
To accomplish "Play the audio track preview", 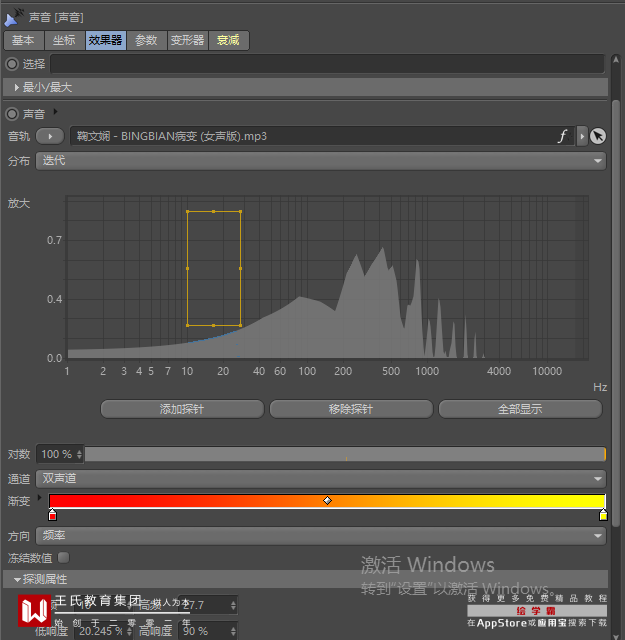I will [50, 136].
